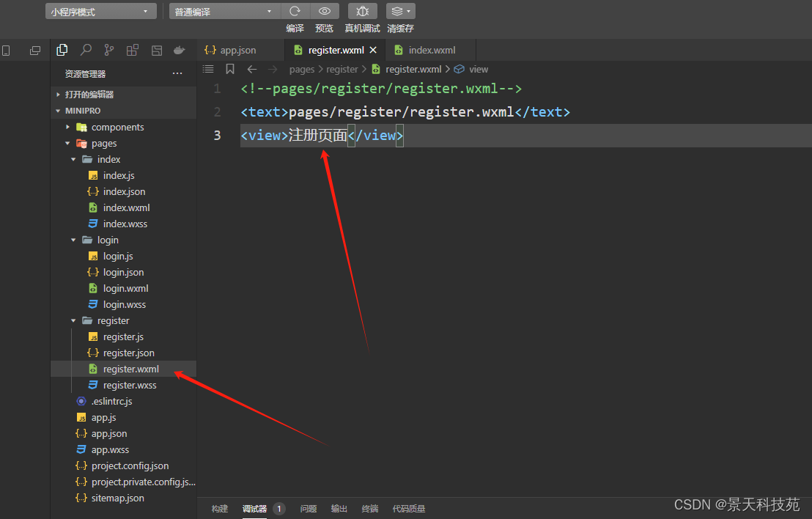Open app.json in the file tree
The image size is (812, 519).
pos(124,433)
